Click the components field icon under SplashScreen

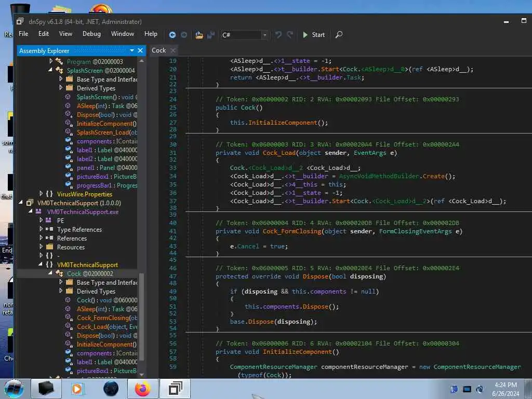pyautogui.click(x=69, y=141)
